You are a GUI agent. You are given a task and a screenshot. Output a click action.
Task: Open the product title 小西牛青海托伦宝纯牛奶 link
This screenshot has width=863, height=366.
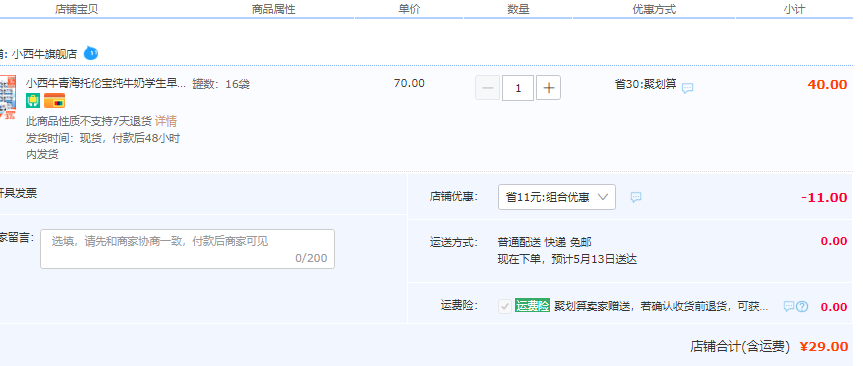[106, 84]
